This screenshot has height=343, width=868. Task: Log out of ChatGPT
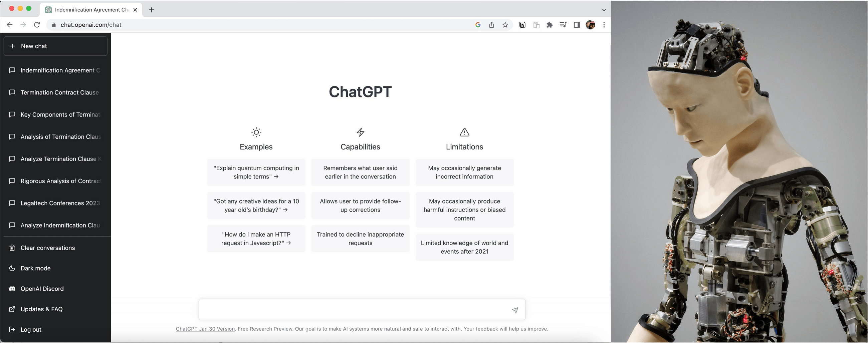tap(31, 329)
